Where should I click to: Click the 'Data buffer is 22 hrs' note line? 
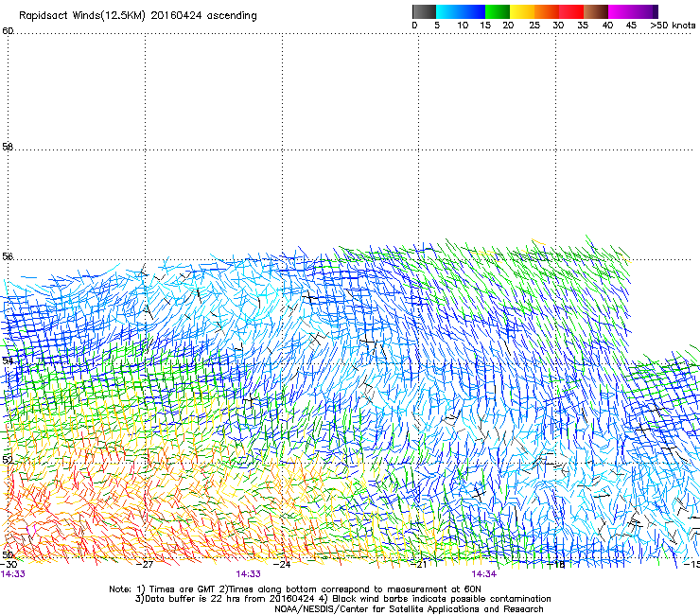[x=342, y=599]
